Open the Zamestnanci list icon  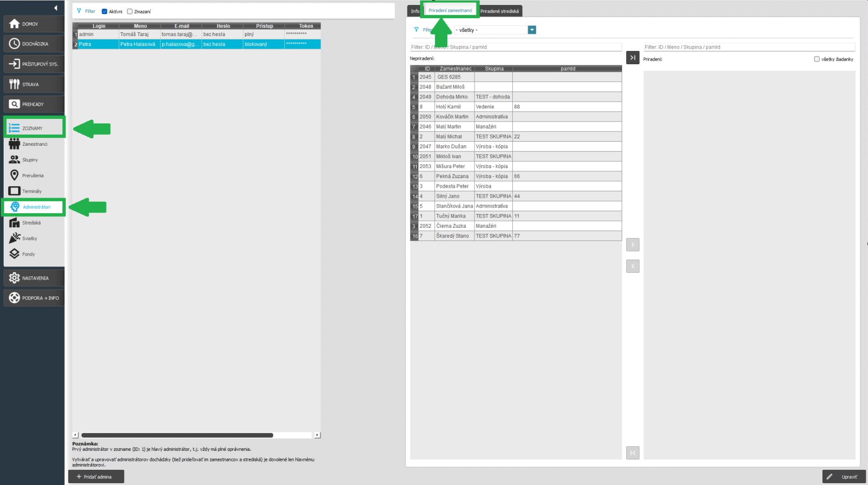(x=15, y=144)
